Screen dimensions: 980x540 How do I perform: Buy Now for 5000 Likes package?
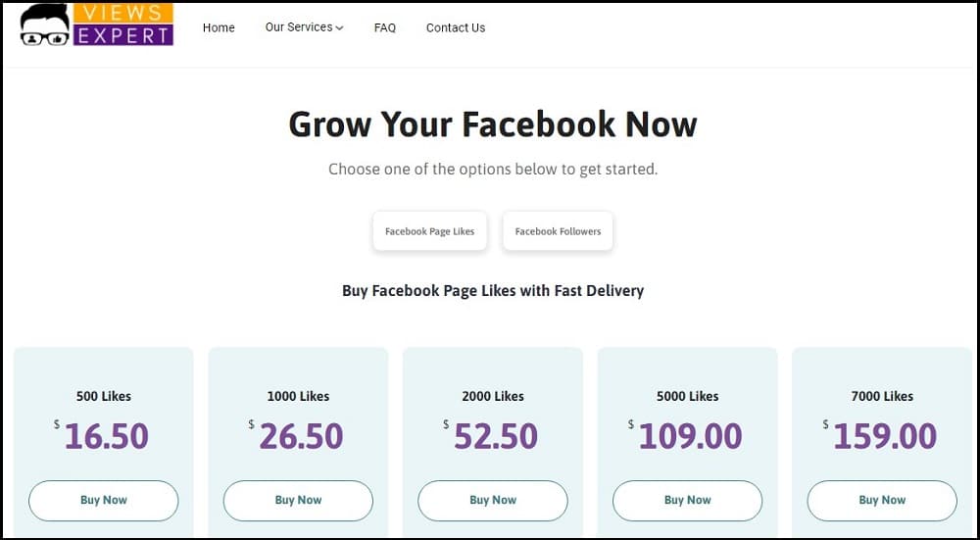click(x=688, y=500)
